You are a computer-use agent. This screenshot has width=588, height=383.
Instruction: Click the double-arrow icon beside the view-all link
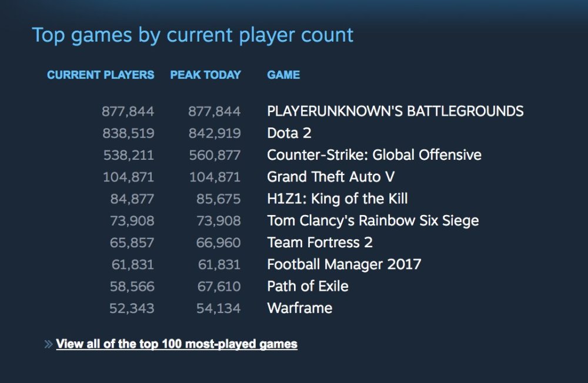(x=46, y=344)
